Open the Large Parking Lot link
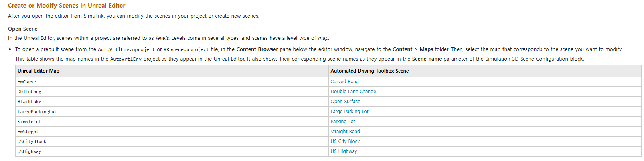Screen dimensions: 644x161 point(350,112)
